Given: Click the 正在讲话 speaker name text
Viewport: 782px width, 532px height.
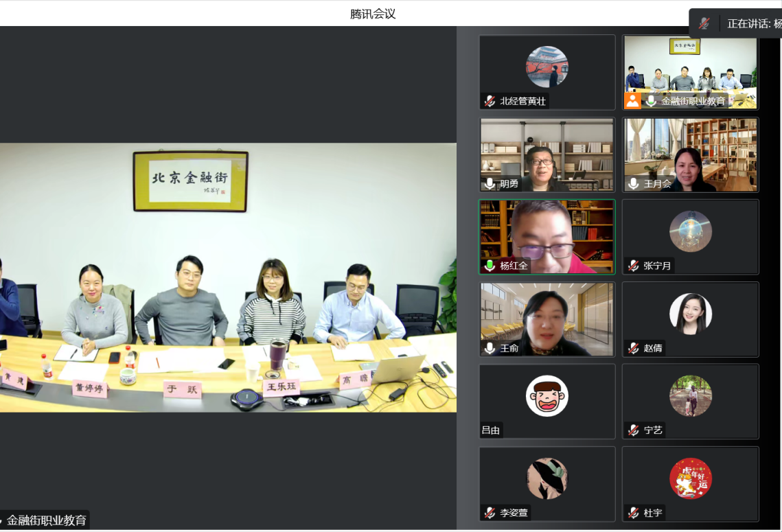Looking at the screenshot, I should tap(753, 23).
